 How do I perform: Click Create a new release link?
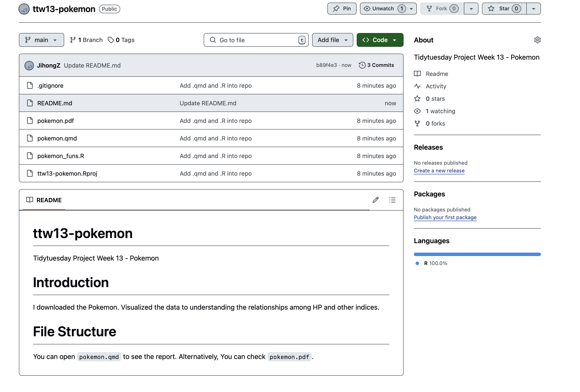[439, 170]
